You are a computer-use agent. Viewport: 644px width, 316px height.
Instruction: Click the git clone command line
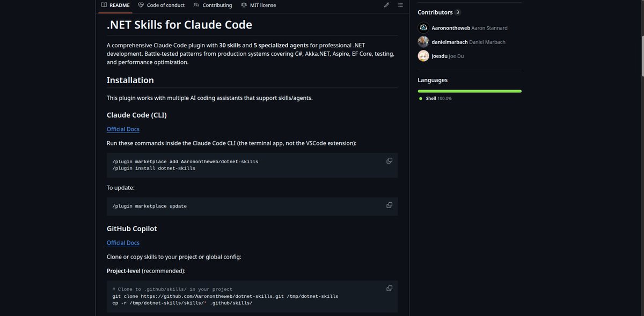[x=225, y=296]
